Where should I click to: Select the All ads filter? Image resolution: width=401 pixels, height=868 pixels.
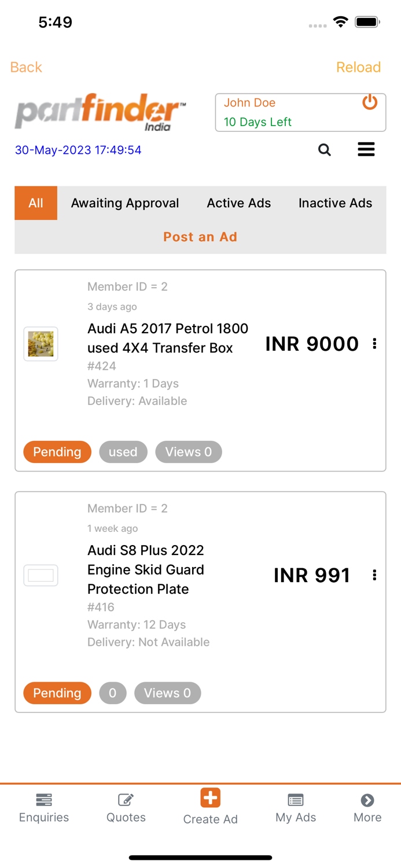click(x=36, y=203)
